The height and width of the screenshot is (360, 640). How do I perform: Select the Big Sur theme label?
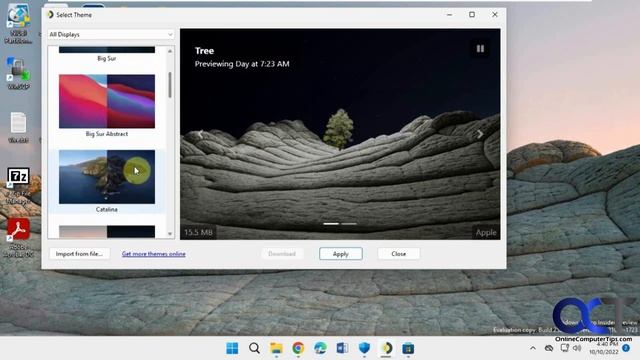107,58
